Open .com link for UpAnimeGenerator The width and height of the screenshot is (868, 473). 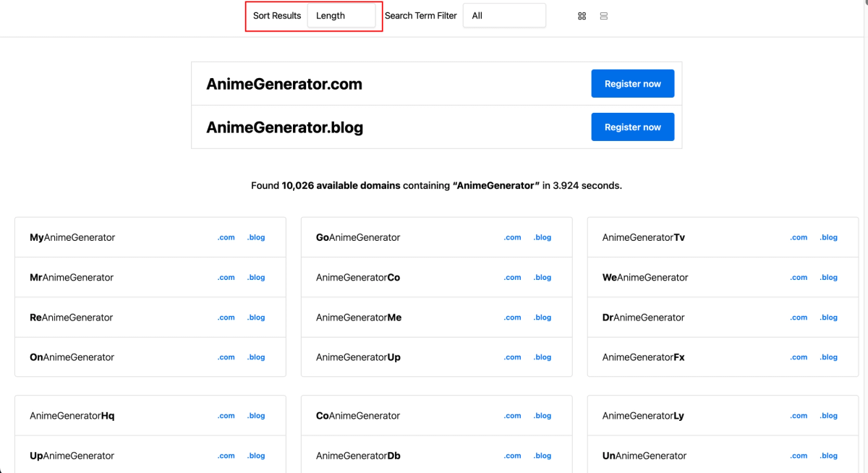[x=226, y=456]
